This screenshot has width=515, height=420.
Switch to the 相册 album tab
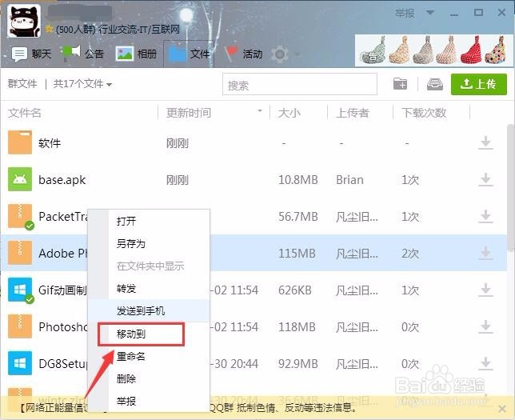(x=136, y=54)
